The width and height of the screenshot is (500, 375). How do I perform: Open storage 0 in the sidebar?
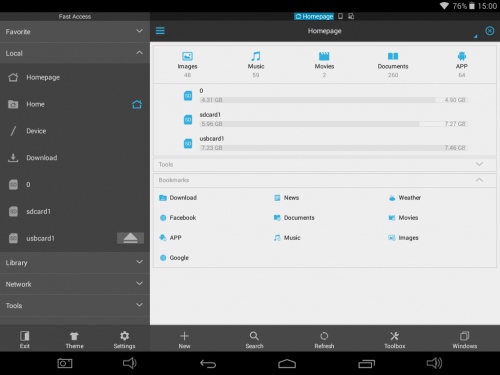[75, 185]
